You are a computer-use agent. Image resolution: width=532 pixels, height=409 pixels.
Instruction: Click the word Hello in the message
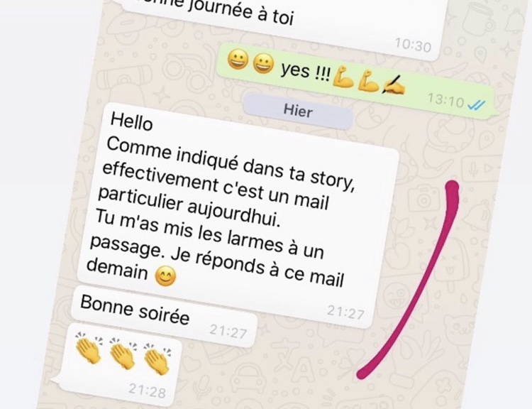pos(132,121)
